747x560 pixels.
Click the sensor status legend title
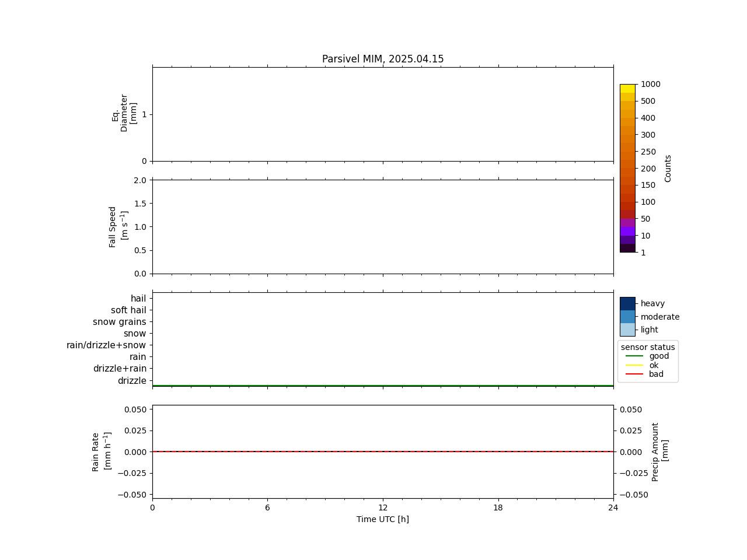tap(648, 347)
